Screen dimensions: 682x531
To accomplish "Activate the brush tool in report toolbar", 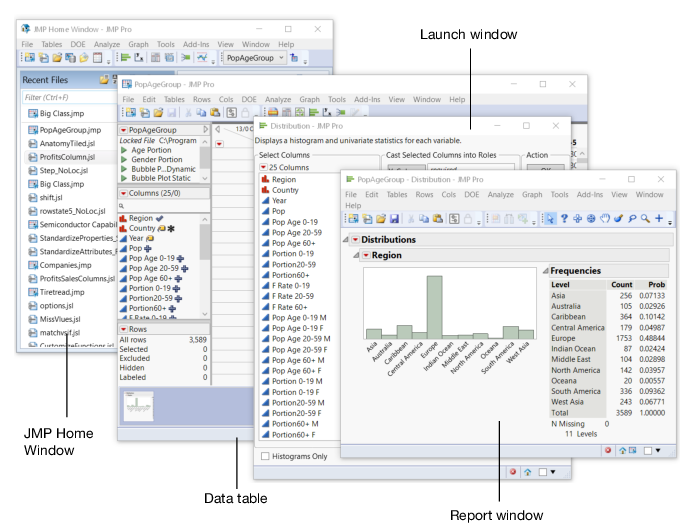I will pos(618,219).
